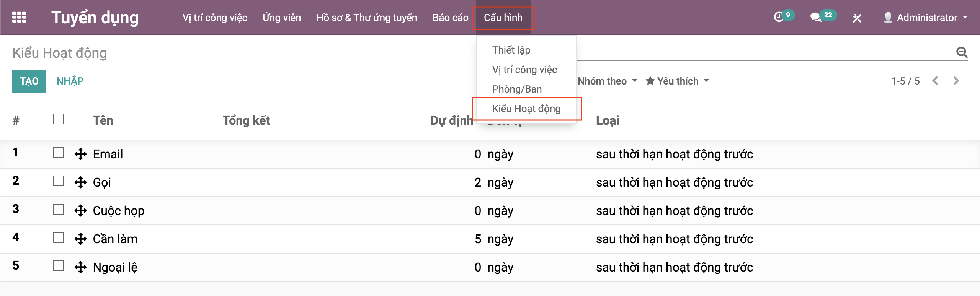Choose Thiết lập from Cấu hình menu
Screen dimensions: 980x296
[511, 50]
